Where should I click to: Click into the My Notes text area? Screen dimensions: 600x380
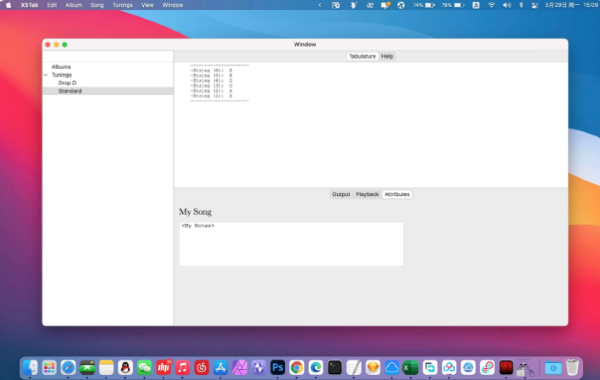click(x=291, y=244)
